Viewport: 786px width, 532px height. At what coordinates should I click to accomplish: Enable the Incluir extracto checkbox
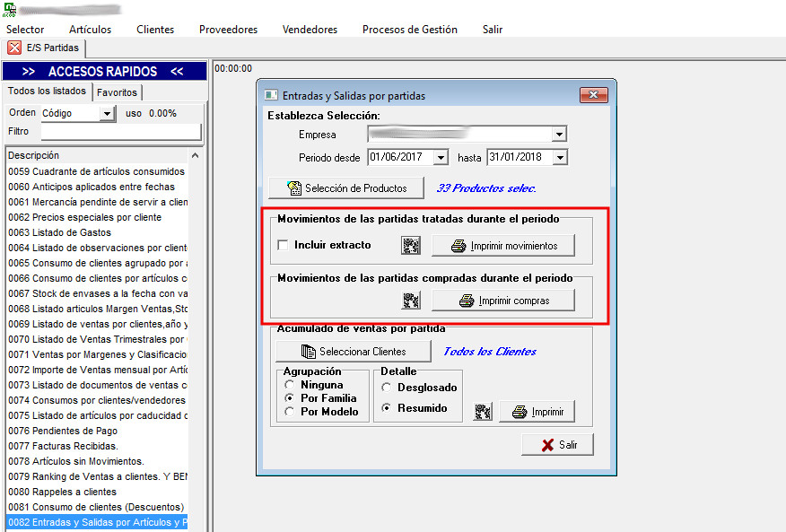pos(283,245)
